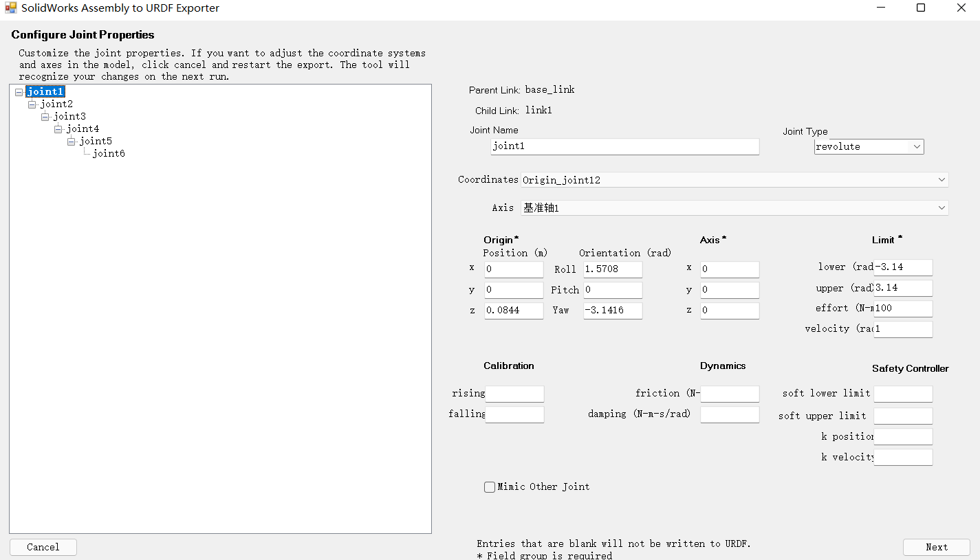Click the Next button
This screenshot has width=980, height=560.
click(937, 547)
